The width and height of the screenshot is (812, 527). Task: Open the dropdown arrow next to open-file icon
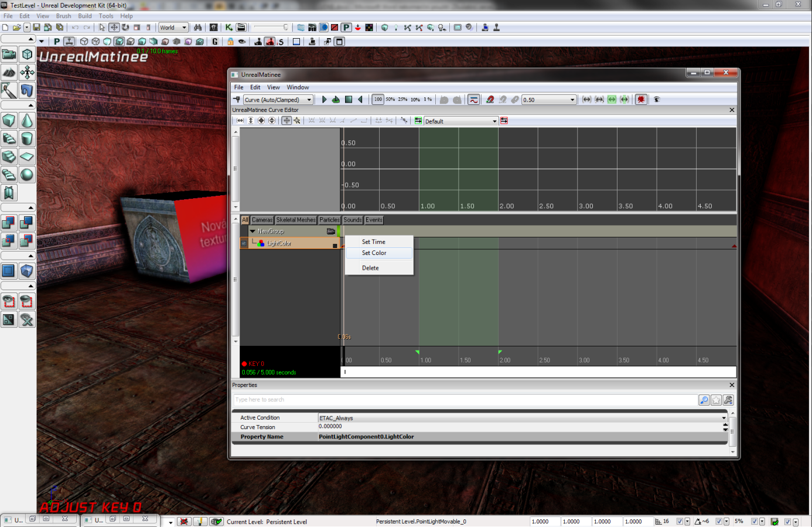pyautogui.click(x=26, y=28)
